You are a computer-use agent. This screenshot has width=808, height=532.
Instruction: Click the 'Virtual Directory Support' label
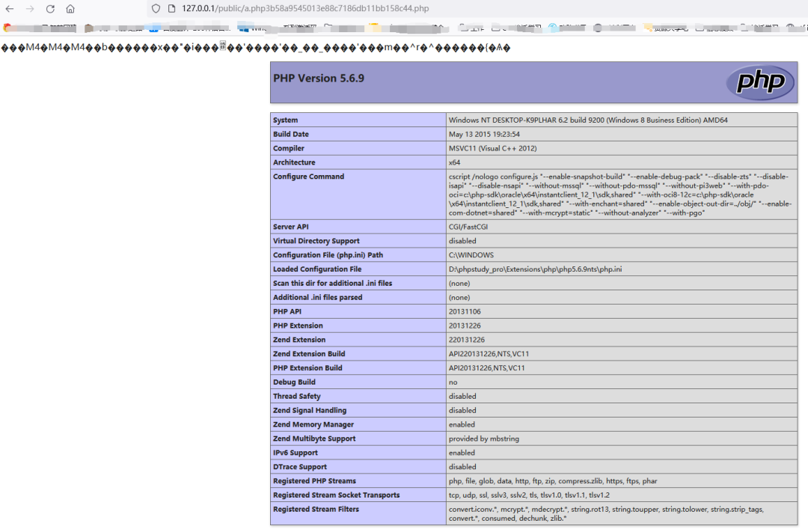[x=316, y=241]
